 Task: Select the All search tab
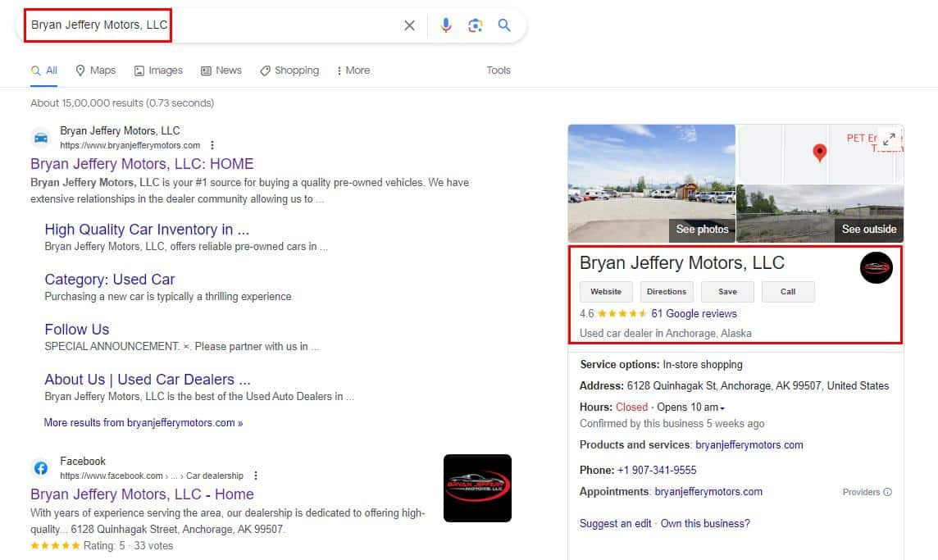[44, 71]
